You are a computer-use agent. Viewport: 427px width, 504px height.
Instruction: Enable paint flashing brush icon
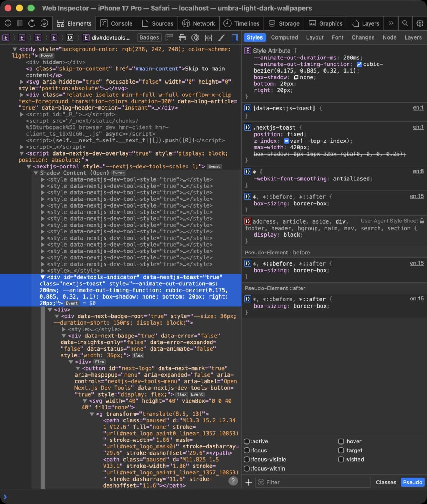[x=221, y=37]
